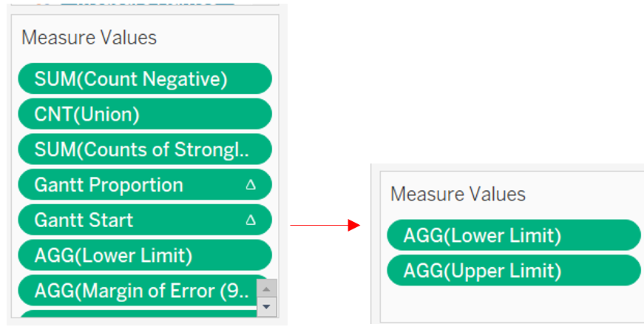Click the Measure Values title above SUM(Count Negative)
The height and width of the screenshot is (327, 644).
pos(89,38)
